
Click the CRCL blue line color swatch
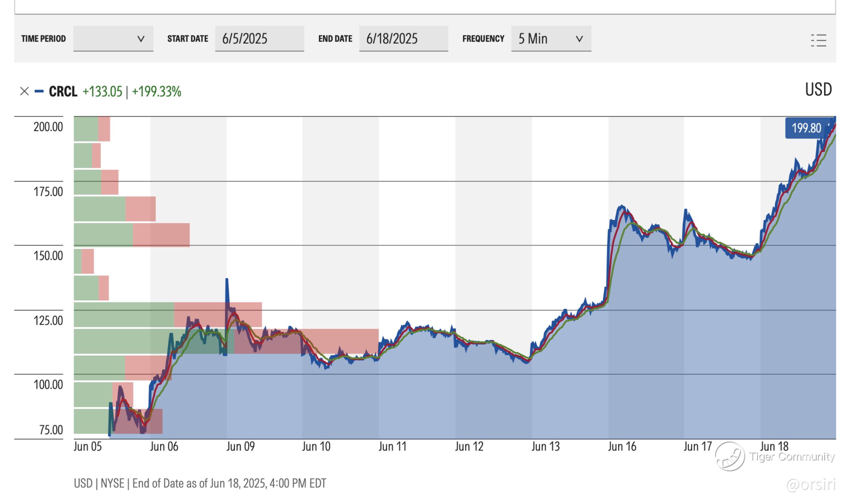(39, 91)
